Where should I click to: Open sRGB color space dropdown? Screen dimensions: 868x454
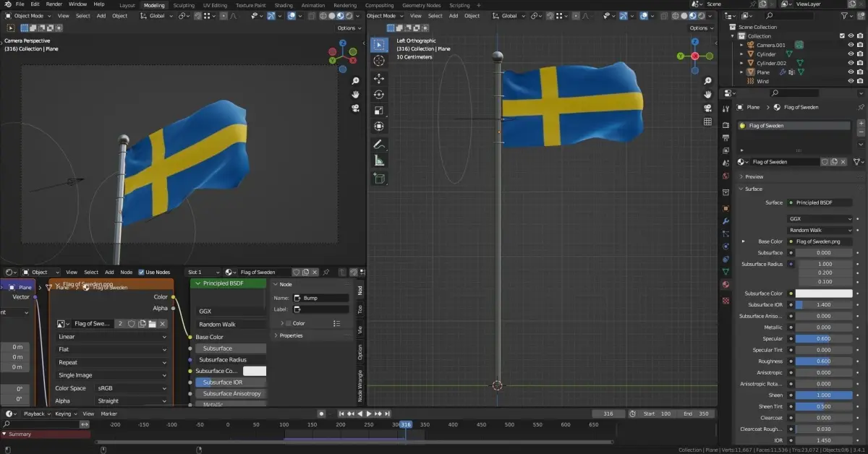click(x=132, y=388)
